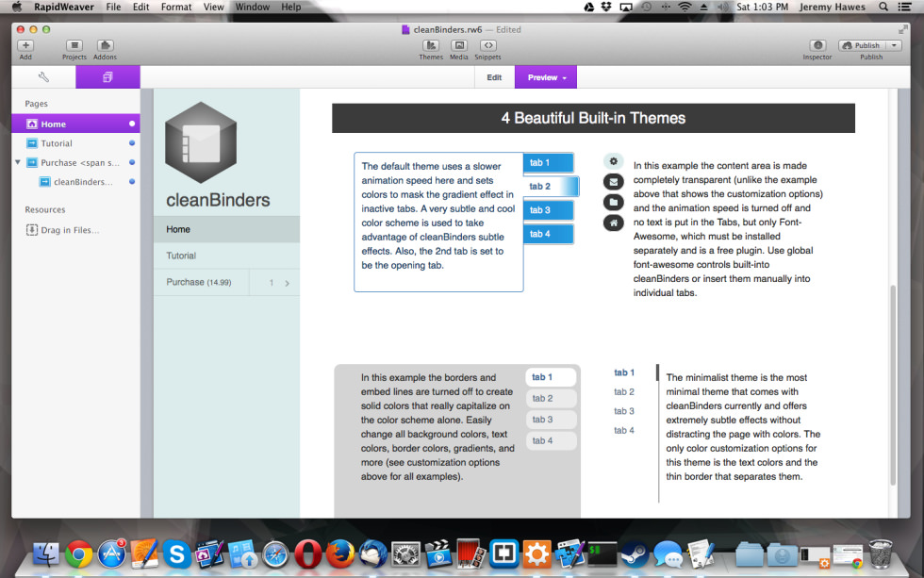924x578 pixels.
Task: Open Spotlight search in menu bar
Action: click(x=883, y=7)
